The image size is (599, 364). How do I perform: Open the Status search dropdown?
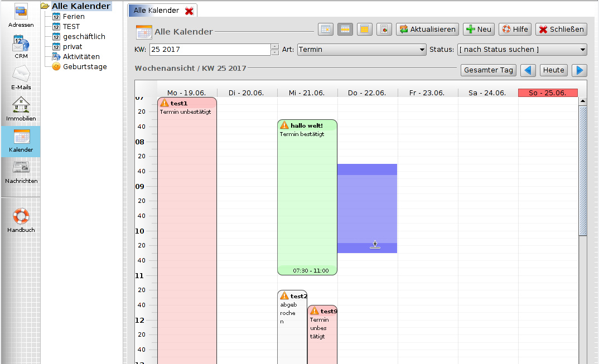[522, 50]
